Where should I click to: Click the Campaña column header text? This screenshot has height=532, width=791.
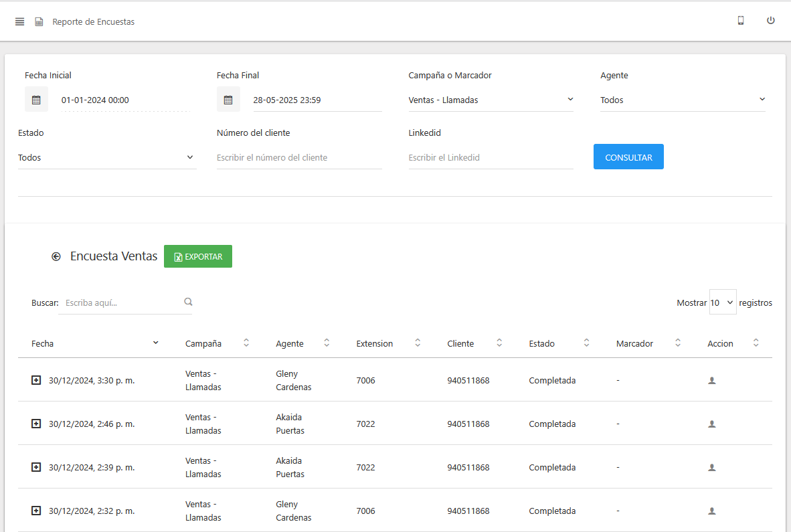203,343
